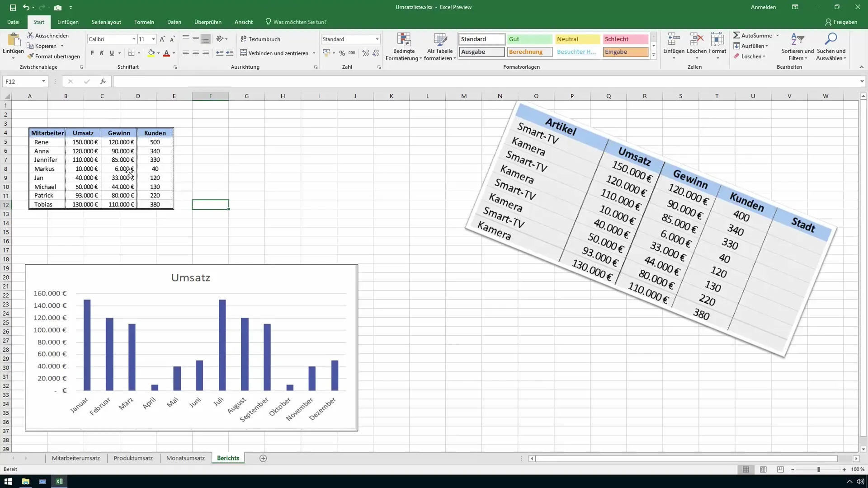Click the fill color bucket swatch
Viewport: 868px width, 488px height.
tap(151, 53)
